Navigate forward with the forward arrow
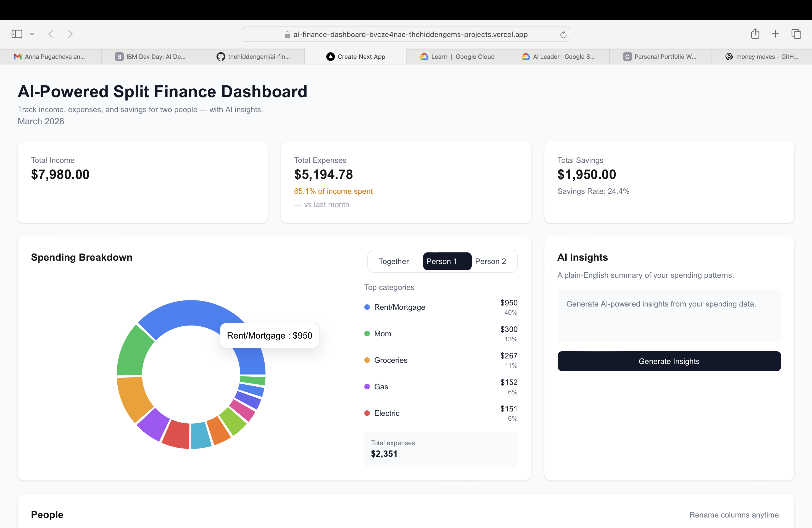 click(x=70, y=34)
